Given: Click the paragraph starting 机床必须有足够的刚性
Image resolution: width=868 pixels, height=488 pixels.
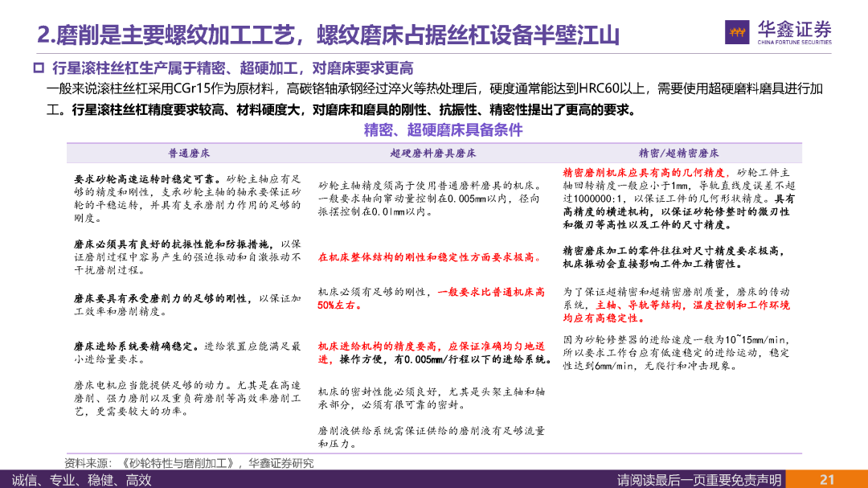Looking at the screenshot, I should tap(432, 298).
